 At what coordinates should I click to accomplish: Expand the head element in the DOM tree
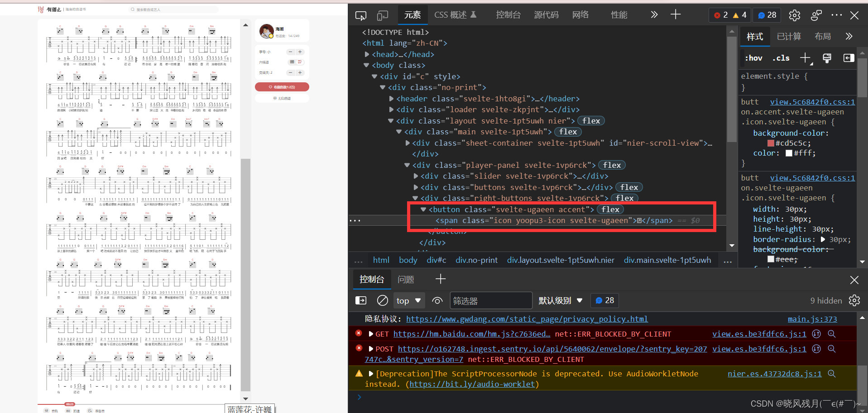coord(367,54)
